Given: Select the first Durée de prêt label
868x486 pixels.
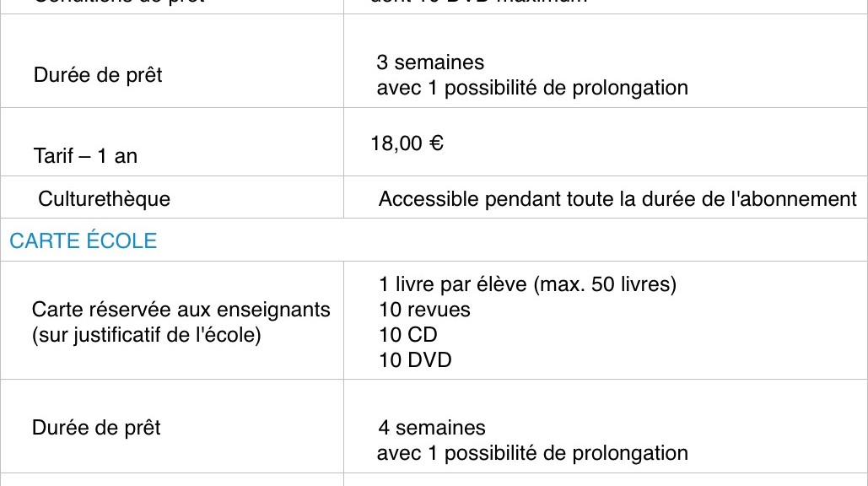Looking at the screenshot, I should click(98, 75).
